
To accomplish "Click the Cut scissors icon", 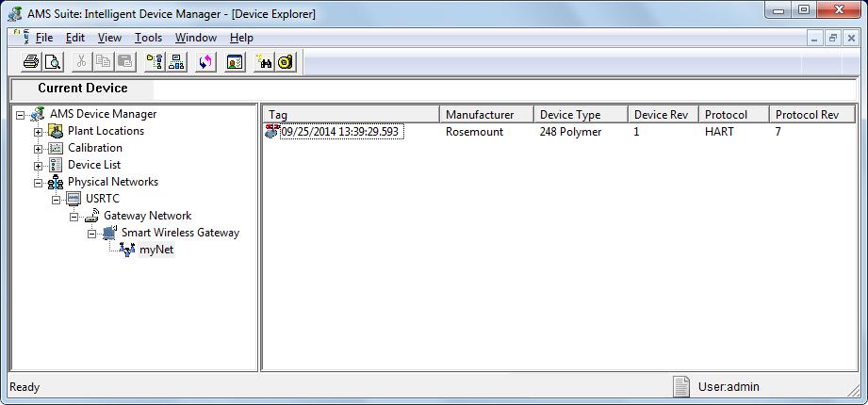I will 81,62.
